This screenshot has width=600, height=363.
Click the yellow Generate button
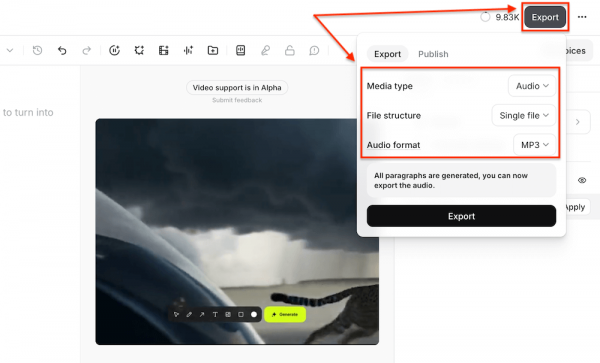pyautogui.click(x=285, y=314)
